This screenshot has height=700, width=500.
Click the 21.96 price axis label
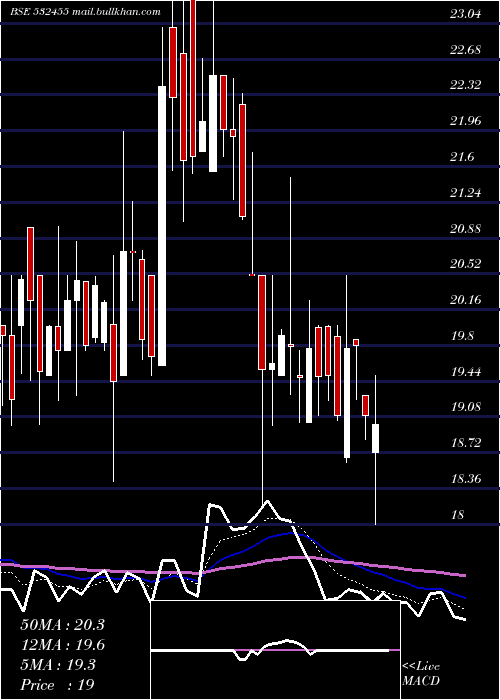tap(466, 121)
